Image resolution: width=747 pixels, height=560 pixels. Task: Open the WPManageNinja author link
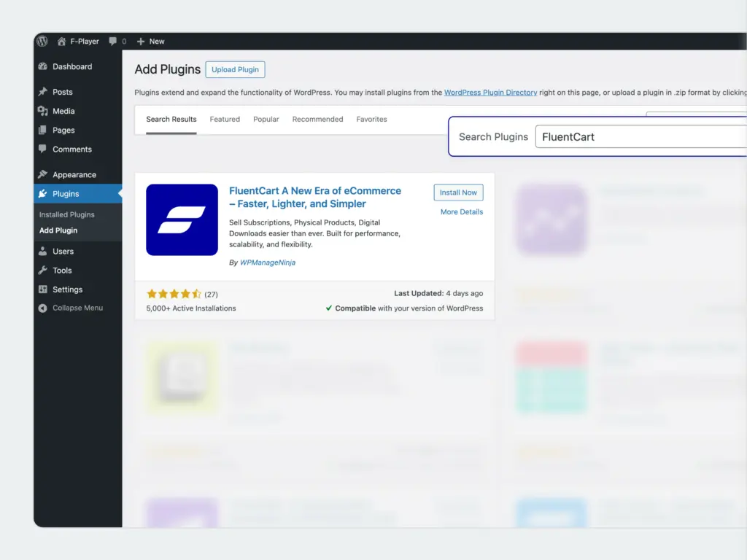pos(267,262)
